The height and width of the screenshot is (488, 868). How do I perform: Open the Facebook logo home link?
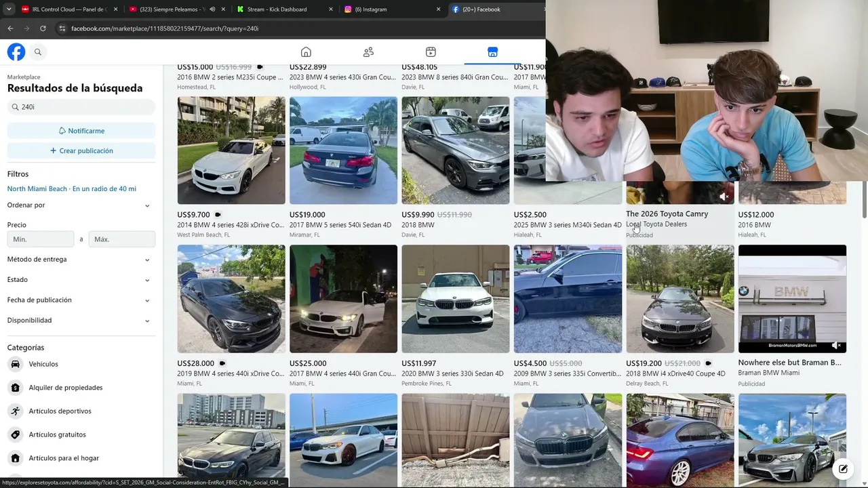coord(16,52)
